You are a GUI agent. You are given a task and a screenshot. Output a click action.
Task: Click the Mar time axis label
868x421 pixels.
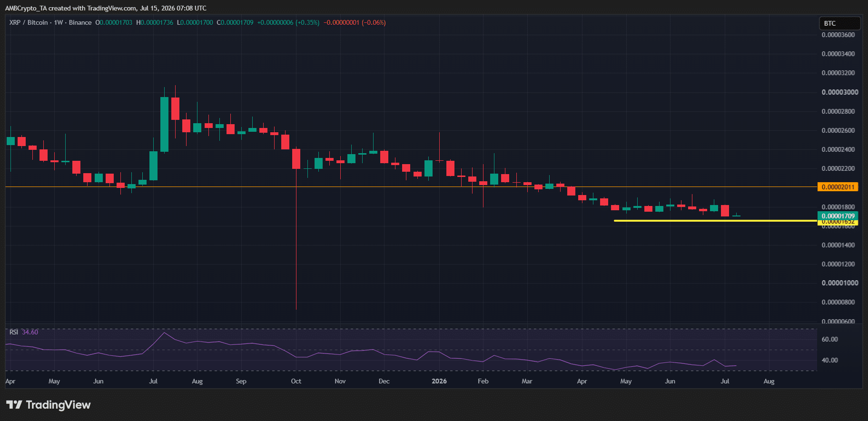[x=527, y=381]
